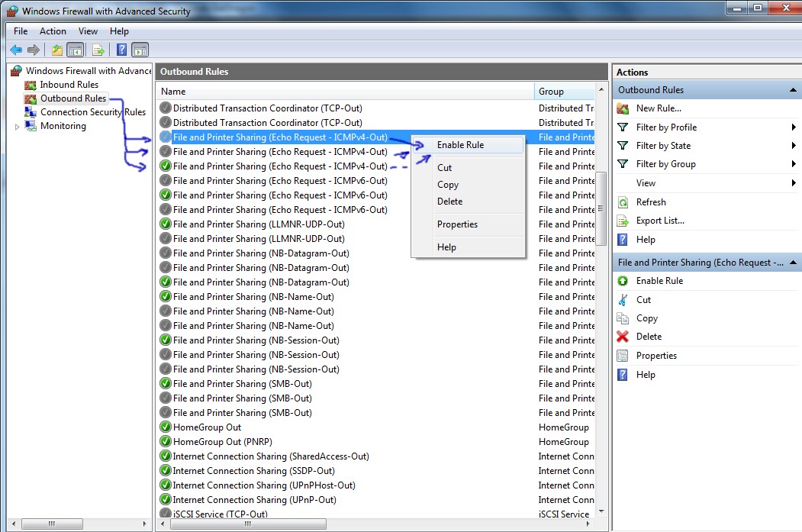Open the File menu

(21, 31)
